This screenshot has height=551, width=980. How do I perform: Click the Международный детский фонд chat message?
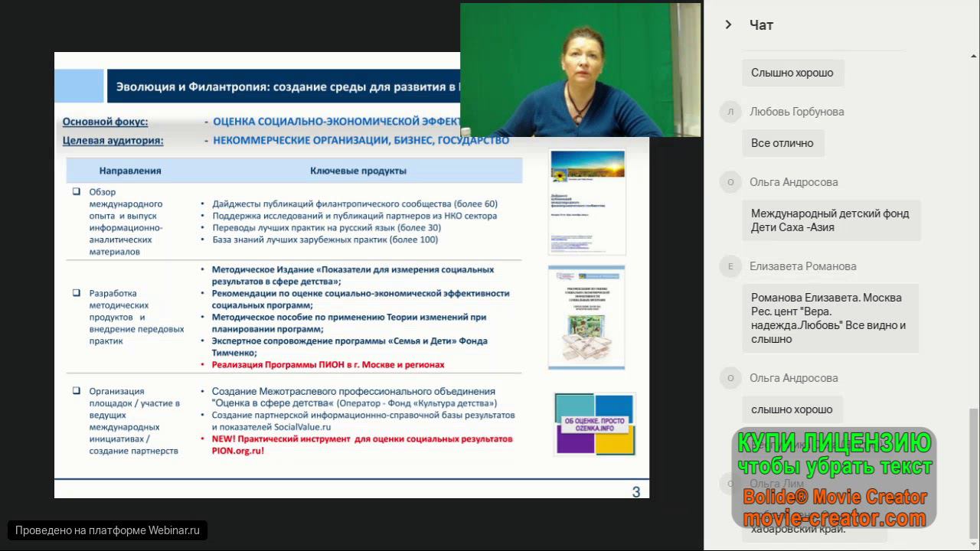click(831, 220)
